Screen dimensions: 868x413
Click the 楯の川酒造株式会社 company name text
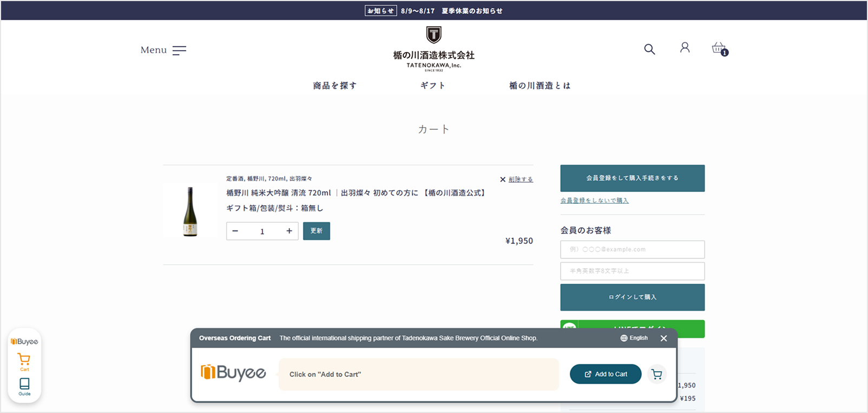pos(433,55)
